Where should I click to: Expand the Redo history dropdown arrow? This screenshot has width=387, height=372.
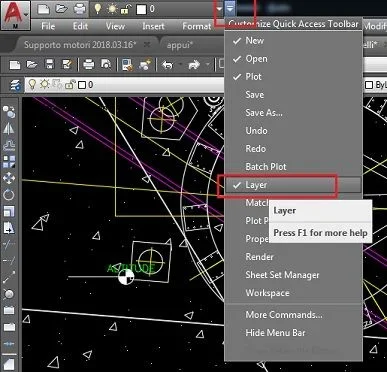pos(207,64)
